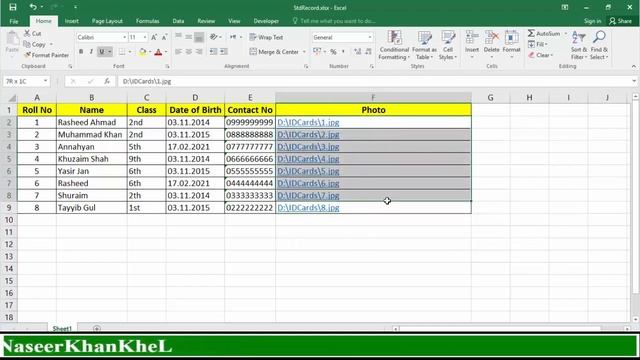The image size is (640, 360).
Task: Click the Share button
Action: point(620,21)
